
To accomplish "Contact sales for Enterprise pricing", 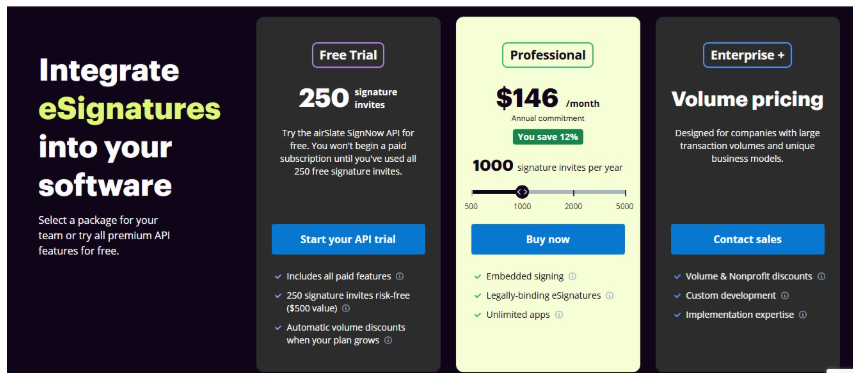I will [x=748, y=239].
